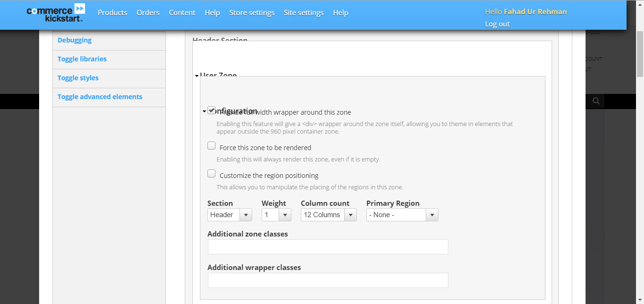Click the Commerce Kickstart logo
Screen dimensions: 644x304
coord(56,13)
